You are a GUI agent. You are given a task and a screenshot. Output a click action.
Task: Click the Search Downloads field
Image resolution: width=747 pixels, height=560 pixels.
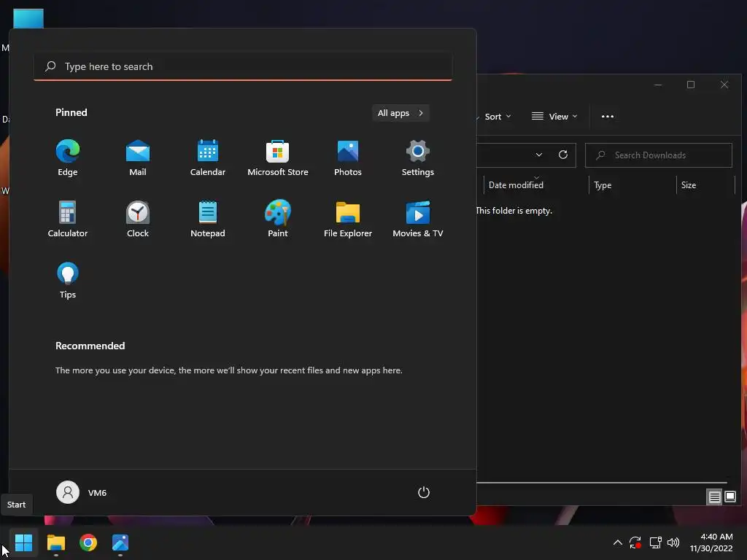(659, 155)
